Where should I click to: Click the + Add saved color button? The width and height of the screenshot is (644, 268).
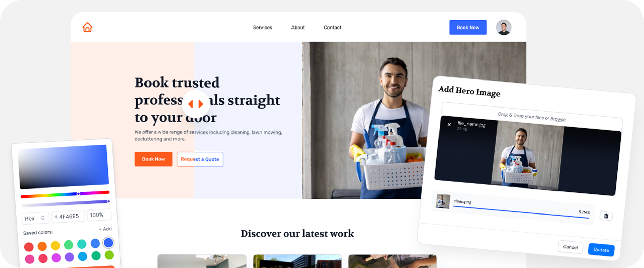[x=105, y=229]
